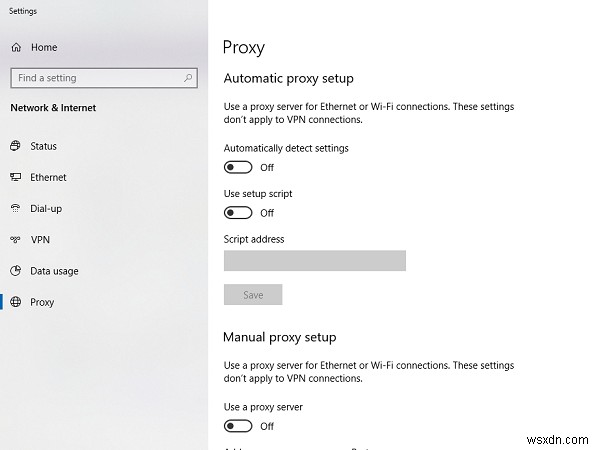Image resolution: width=600 pixels, height=450 pixels.
Task: Focus the Find a setting search box
Action: (x=95, y=77)
